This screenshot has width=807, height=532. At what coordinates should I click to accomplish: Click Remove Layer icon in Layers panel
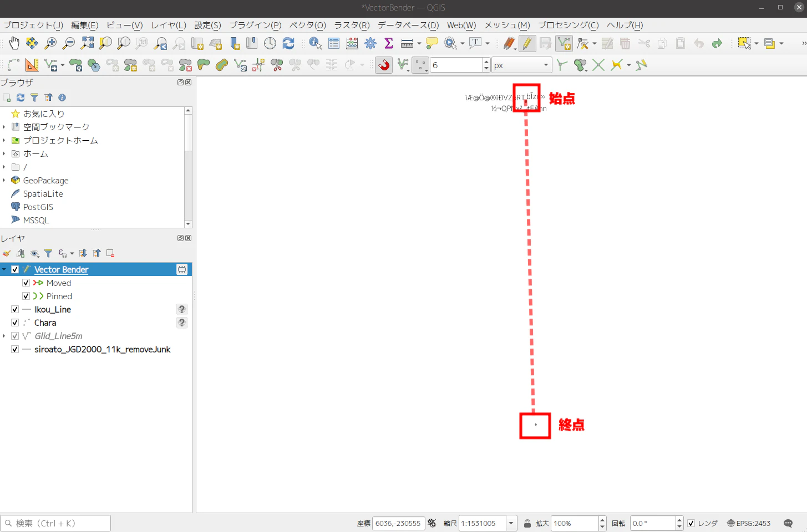coord(110,253)
